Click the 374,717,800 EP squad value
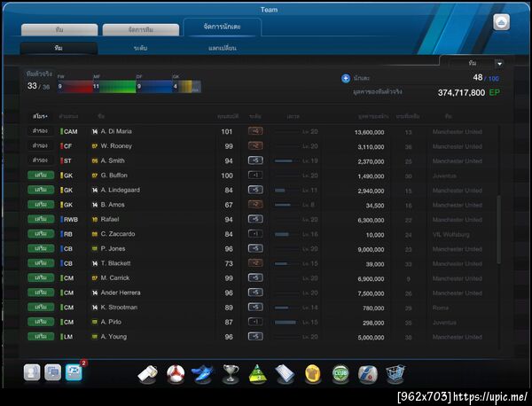Viewport: 532px width, 406px height. point(468,92)
